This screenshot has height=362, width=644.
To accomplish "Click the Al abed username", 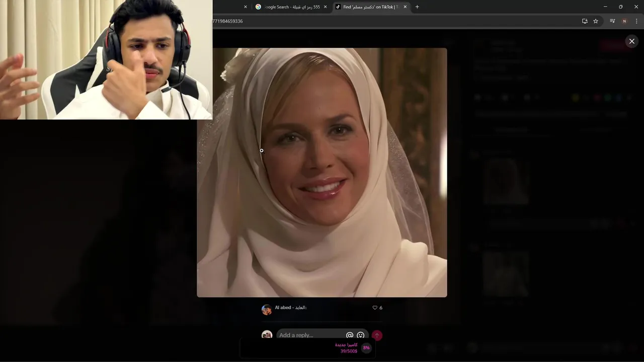I will pos(290,307).
